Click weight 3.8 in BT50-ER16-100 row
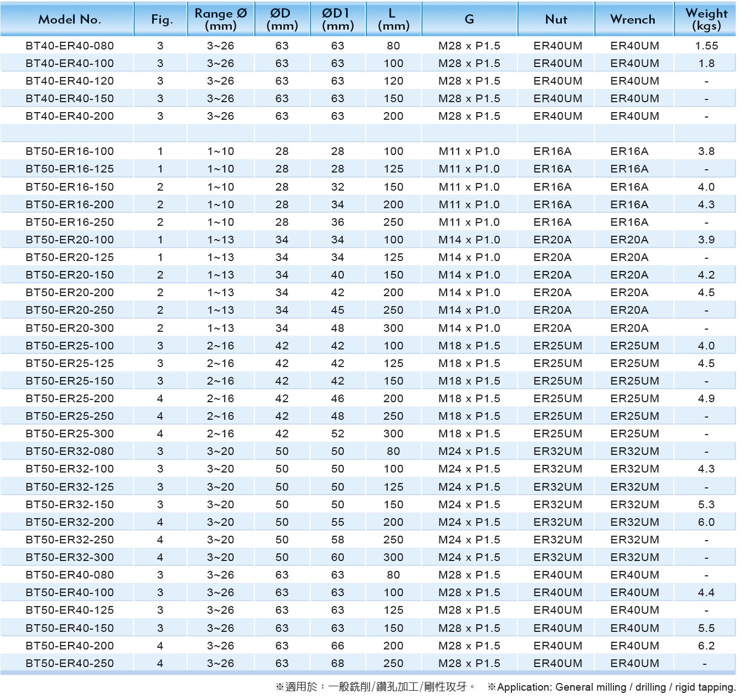Image resolution: width=741 pixels, height=700 pixels. [706, 151]
